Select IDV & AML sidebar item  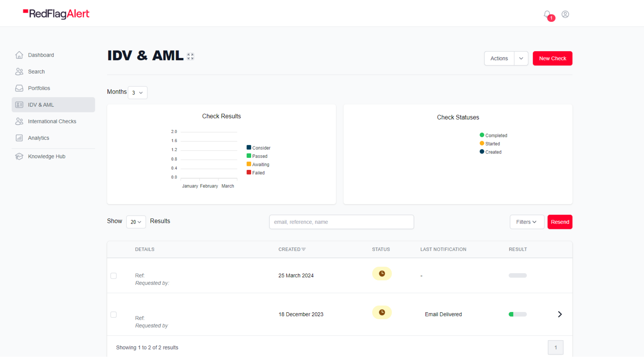[x=53, y=105]
